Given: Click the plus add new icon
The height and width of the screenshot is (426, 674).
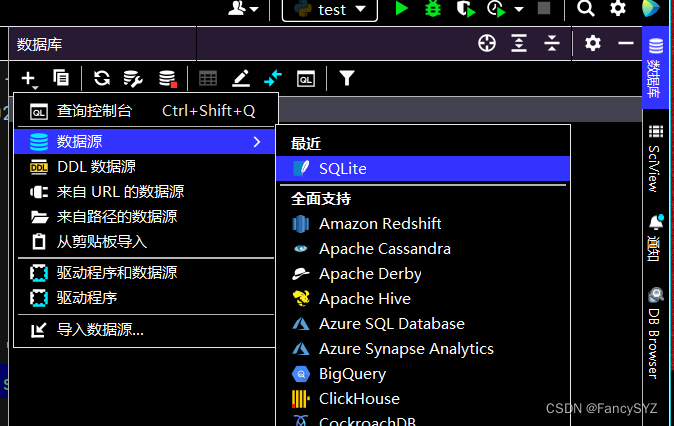Looking at the screenshot, I should (28, 79).
